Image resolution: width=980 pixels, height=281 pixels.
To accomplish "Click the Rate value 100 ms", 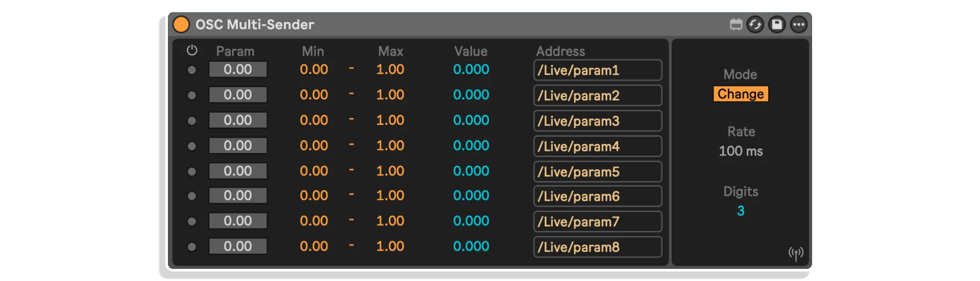I will tap(741, 151).
